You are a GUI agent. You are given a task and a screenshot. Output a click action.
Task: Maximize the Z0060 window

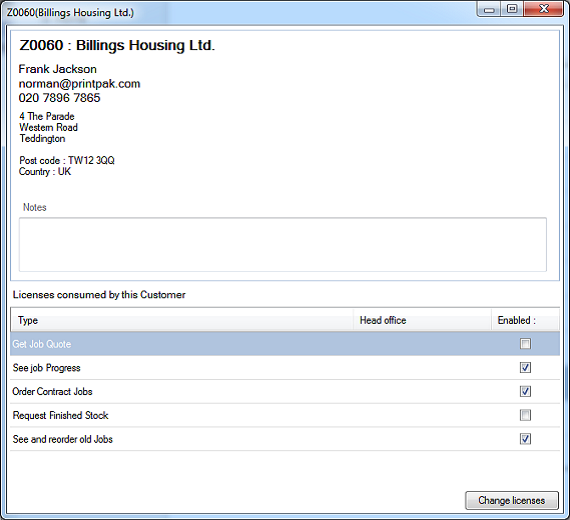512,9
